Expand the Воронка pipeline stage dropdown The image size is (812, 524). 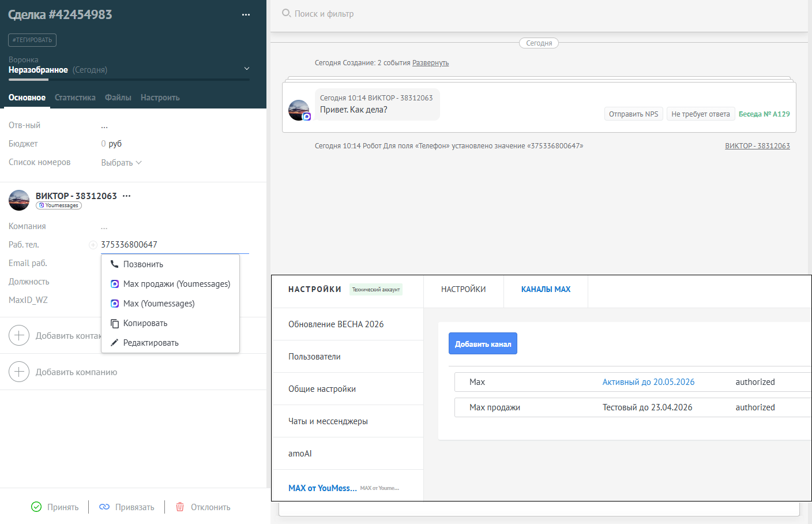(247, 69)
